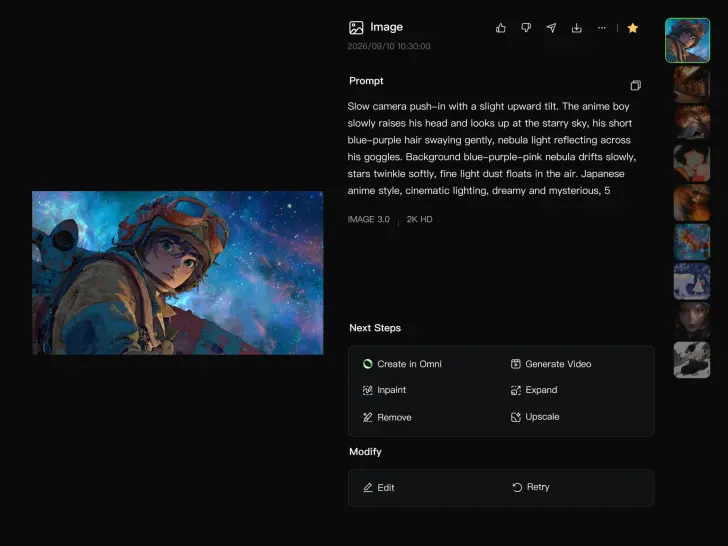Click the thumbs-up like icon

click(500, 28)
